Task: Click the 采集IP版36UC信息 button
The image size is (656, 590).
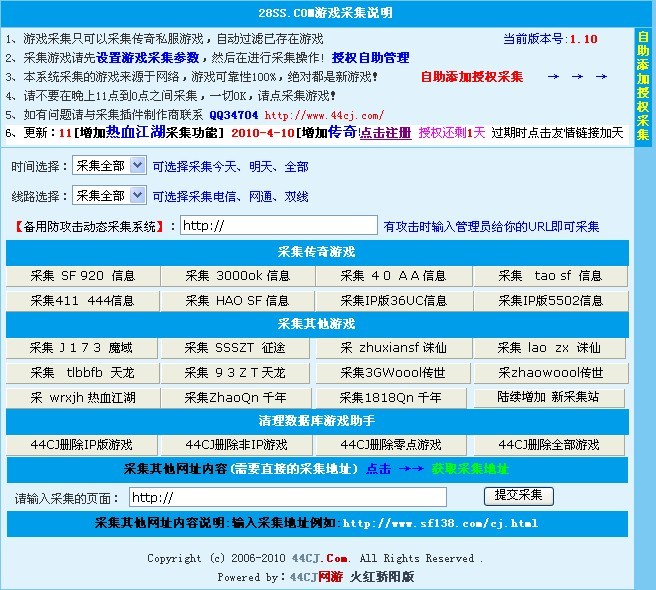Action: (x=393, y=300)
